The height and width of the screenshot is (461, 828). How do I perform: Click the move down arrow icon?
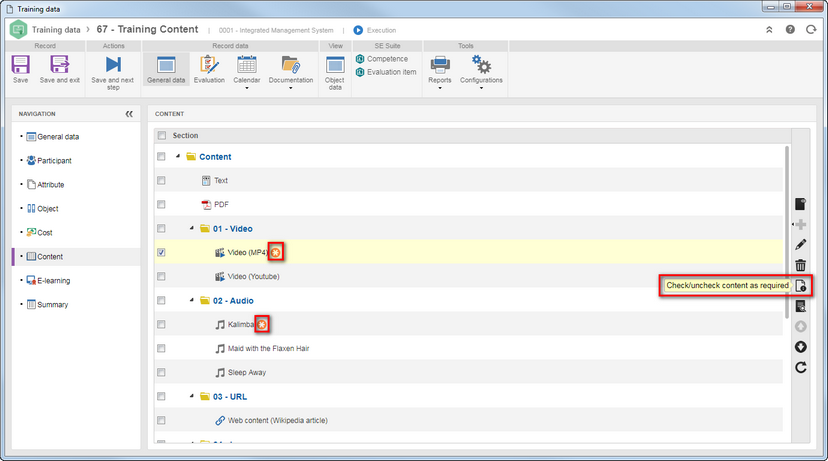[801, 347]
